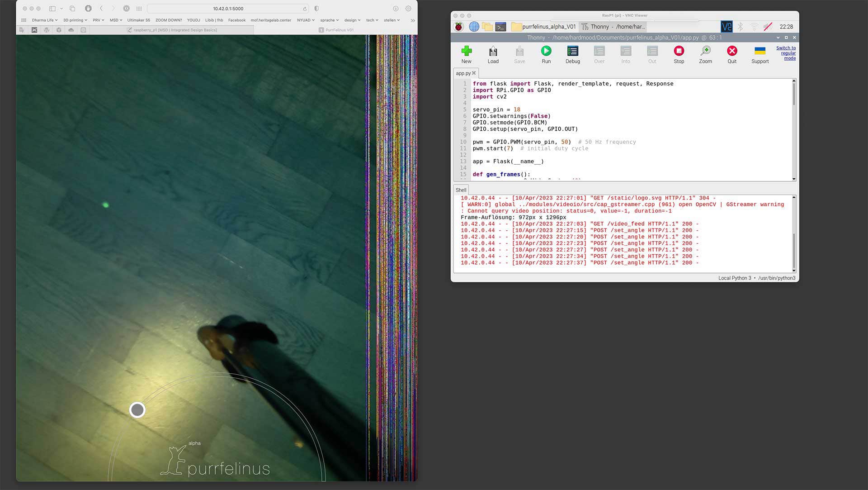Viewport: 868px width, 490px height.
Task: Open the Facebook bookmark
Action: click(x=237, y=20)
